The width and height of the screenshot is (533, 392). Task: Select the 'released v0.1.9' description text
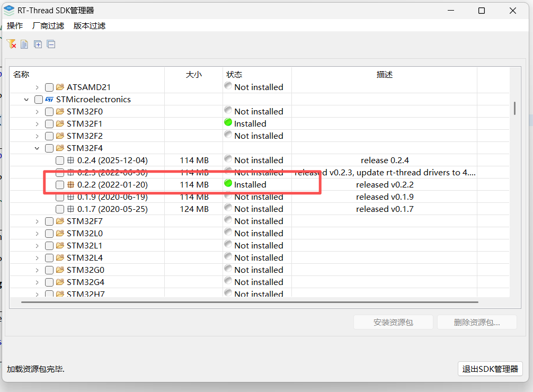point(385,197)
